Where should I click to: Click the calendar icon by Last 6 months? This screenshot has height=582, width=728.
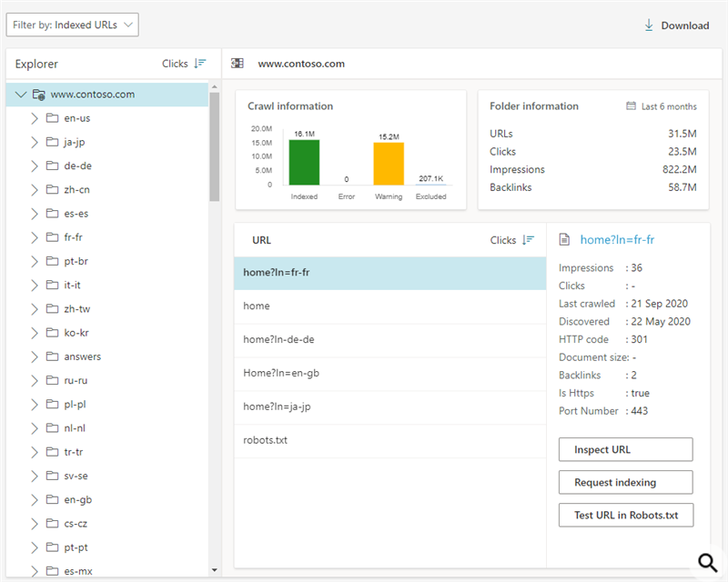(x=631, y=105)
